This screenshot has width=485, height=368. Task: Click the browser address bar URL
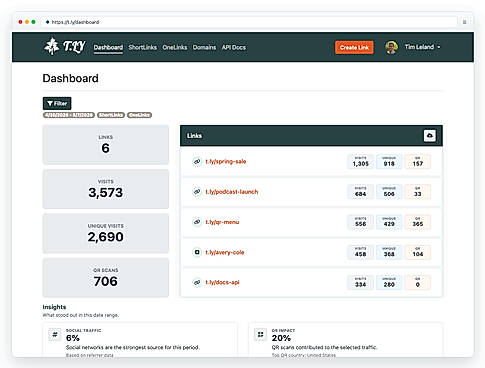pos(75,22)
